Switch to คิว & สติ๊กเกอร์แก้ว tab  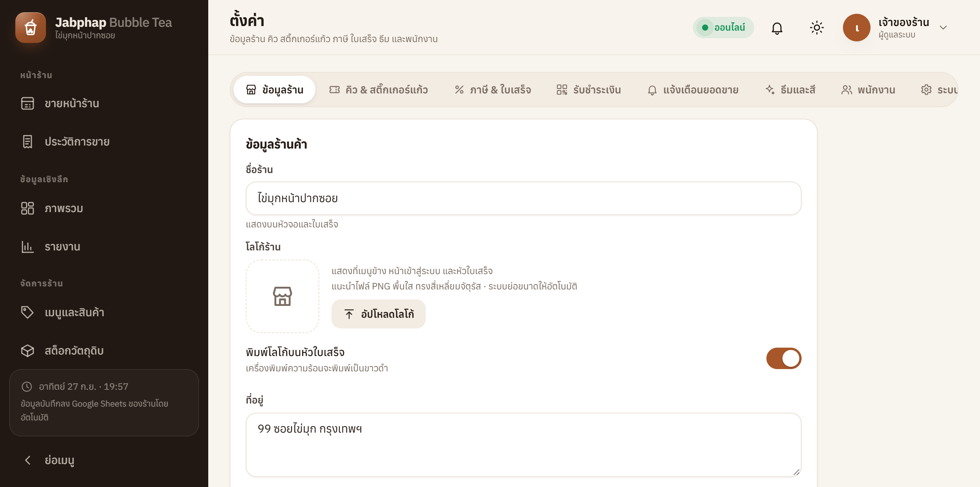pos(378,90)
